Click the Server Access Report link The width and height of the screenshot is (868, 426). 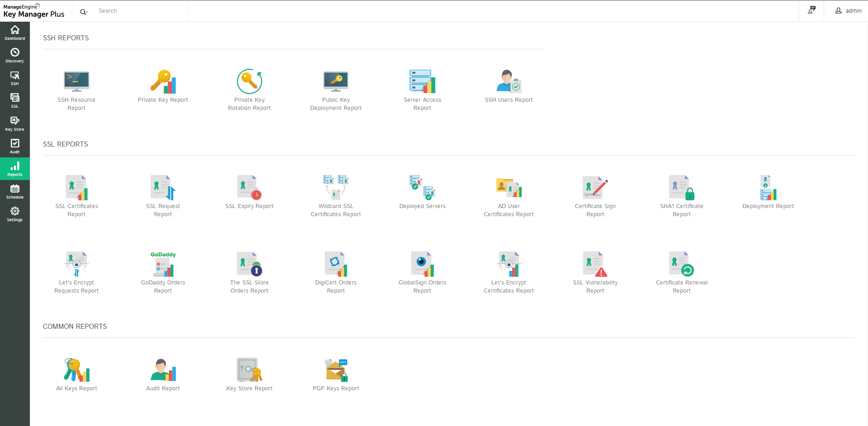422,104
